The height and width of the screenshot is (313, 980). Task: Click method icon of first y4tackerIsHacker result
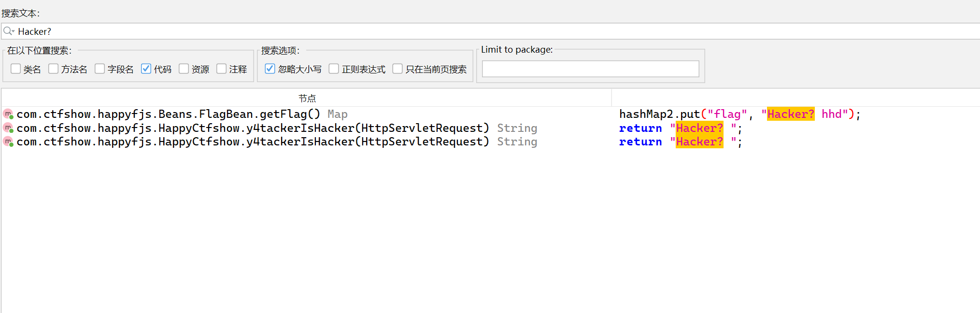click(8, 128)
